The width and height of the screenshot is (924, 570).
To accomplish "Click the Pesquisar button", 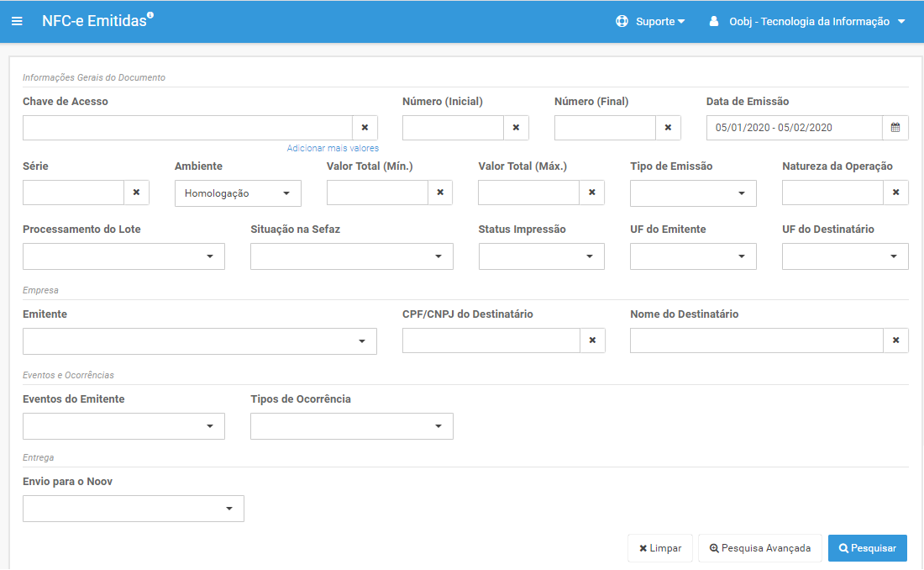I will point(868,548).
